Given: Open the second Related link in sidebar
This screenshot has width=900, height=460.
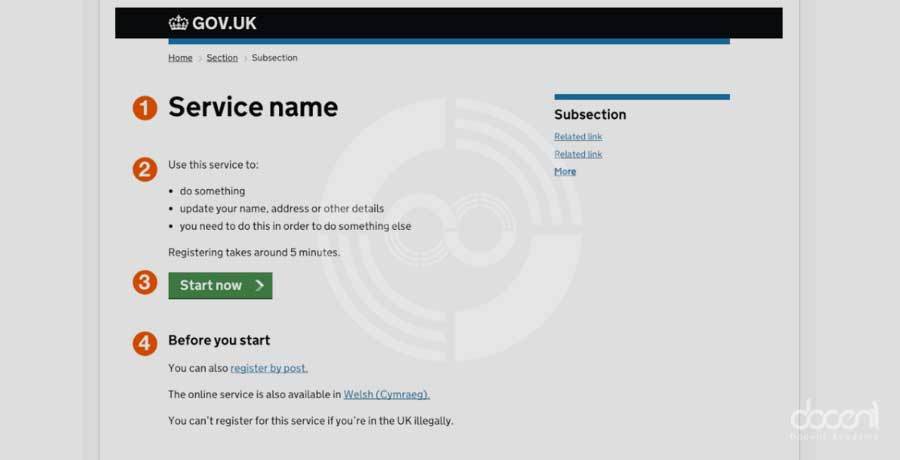Looking at the screenshot, I should [x=578, y=154].
